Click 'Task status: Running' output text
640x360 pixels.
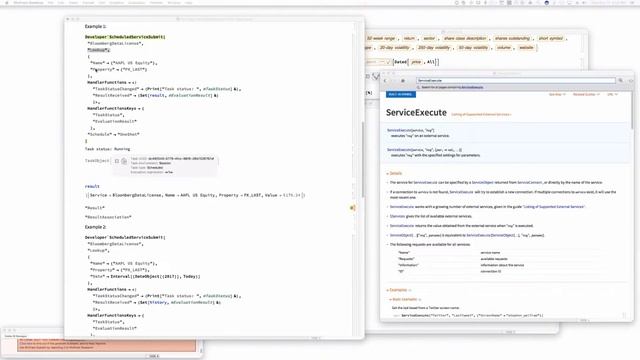click(x=107, y=149)
